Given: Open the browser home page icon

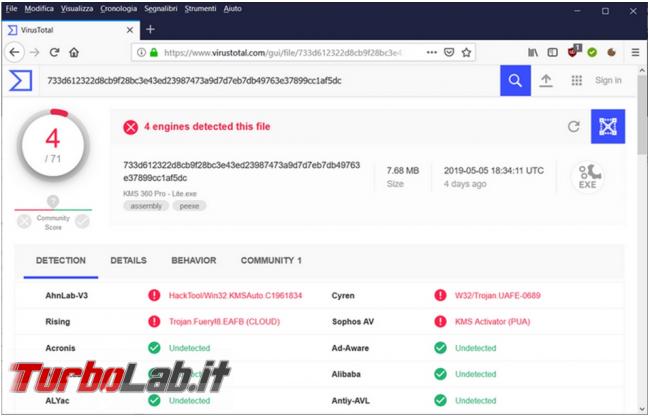Looking at the screenshot, I should 74,52.
